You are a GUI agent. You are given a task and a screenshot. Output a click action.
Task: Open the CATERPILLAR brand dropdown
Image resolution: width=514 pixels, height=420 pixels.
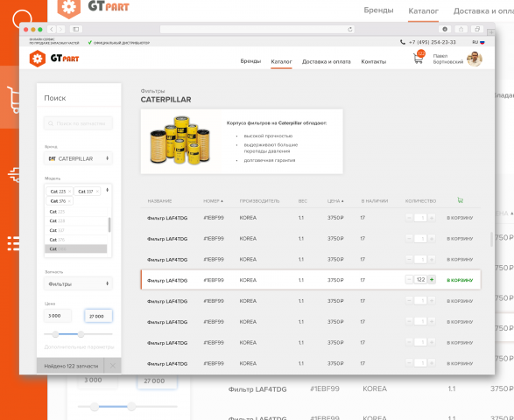78,158
